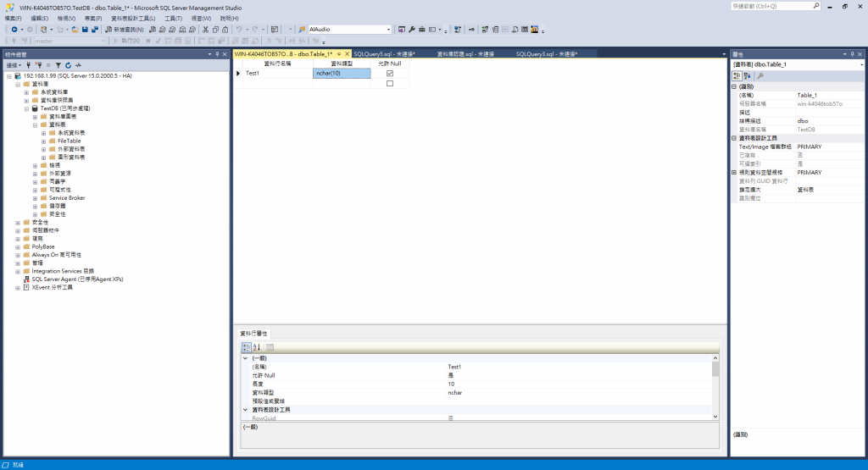Expand the PolyBase node
The image size is (868, 470).
click(x=18, y=246)
